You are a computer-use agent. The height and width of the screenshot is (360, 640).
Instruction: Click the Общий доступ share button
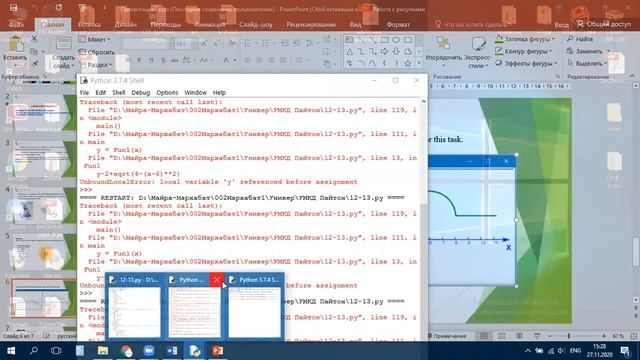pyautogui.click(x=604, y=24)
